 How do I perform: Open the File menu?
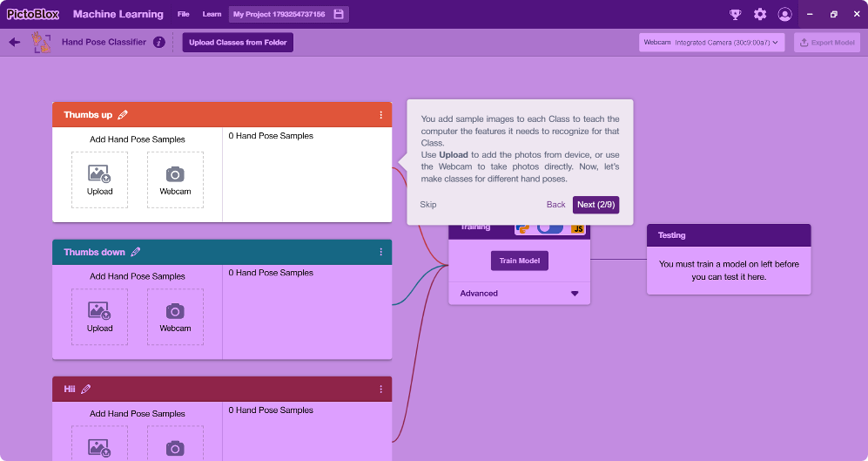tap(183, 15)
